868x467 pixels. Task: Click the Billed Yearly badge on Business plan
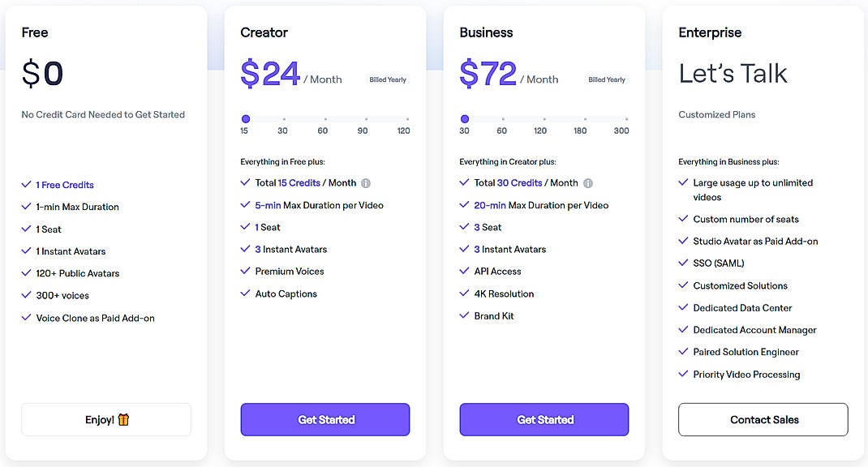pos(606,79)
